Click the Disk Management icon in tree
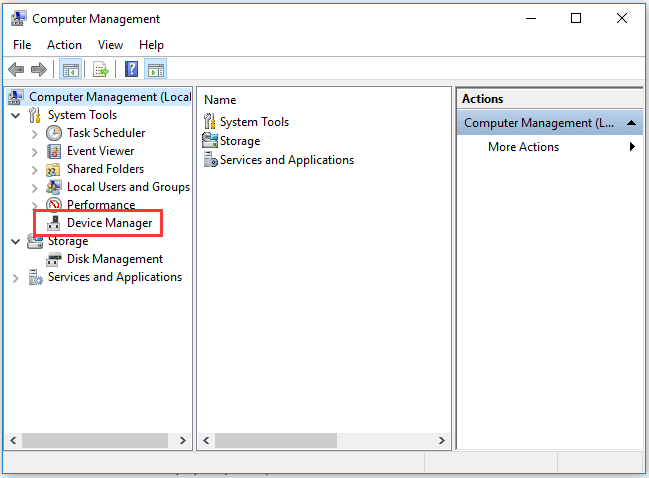Viewport: 649px width, 478px height. pos(54,259)
